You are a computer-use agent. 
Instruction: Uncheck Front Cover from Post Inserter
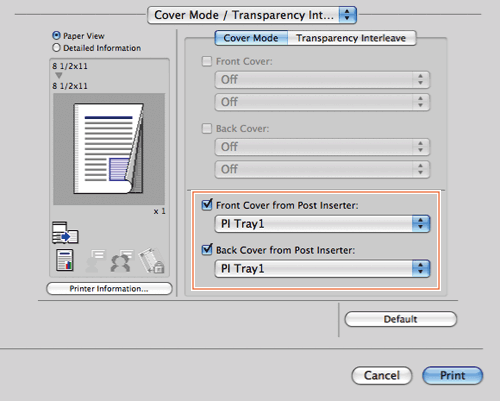(x=207, y=204)
